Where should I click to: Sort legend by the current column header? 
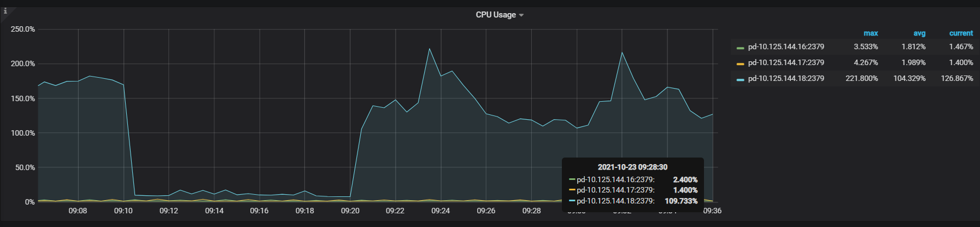[961, 33]
